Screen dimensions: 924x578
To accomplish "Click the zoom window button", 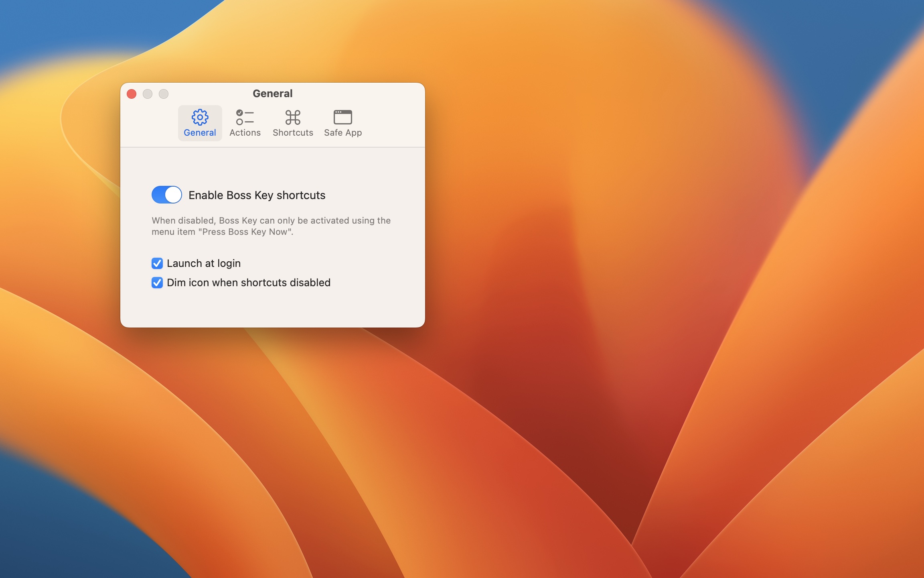I will click(164, 94).
